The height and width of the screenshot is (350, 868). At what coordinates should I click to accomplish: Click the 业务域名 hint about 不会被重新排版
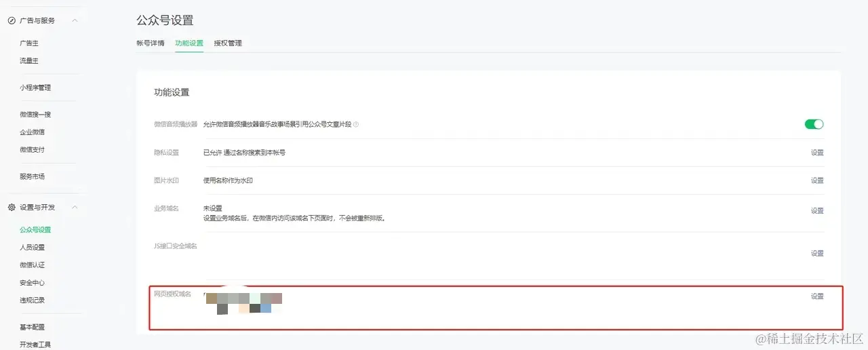[294, 218]
